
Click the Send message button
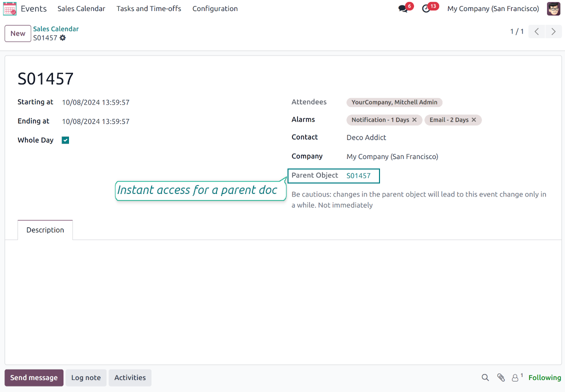tap(34, 378)
